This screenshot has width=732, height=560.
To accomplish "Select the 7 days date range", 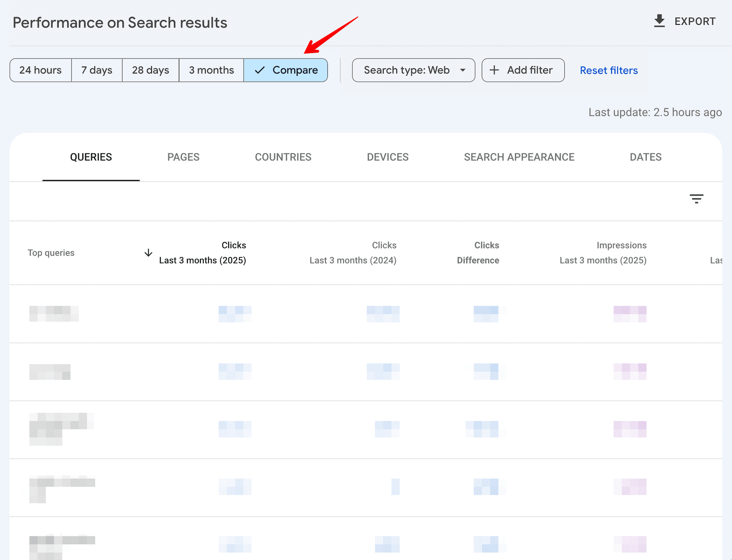I will (96, 70).
